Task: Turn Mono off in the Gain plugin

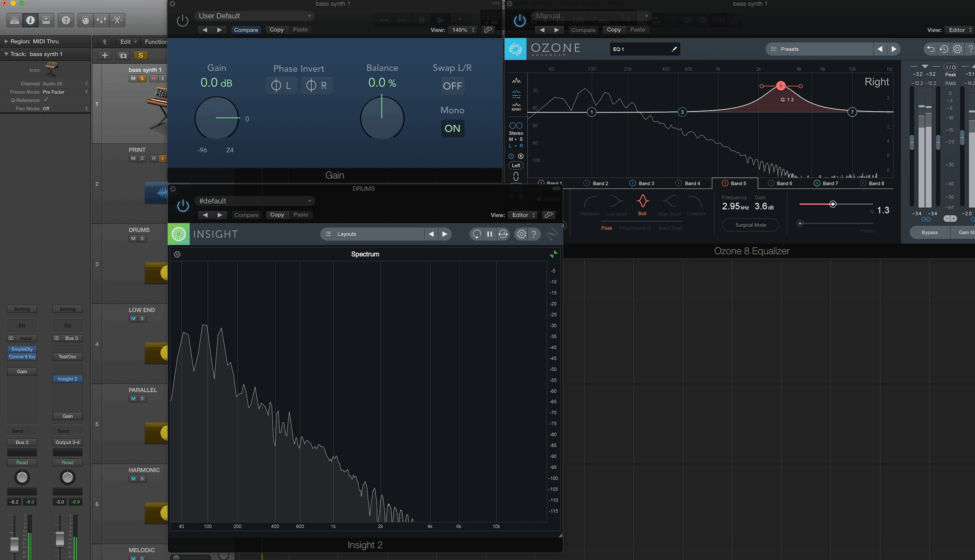Action: click(x=452, y=128)
